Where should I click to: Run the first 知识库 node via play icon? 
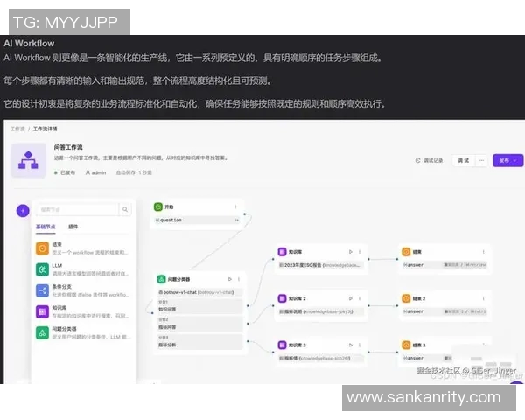click(x=351, y=251)
